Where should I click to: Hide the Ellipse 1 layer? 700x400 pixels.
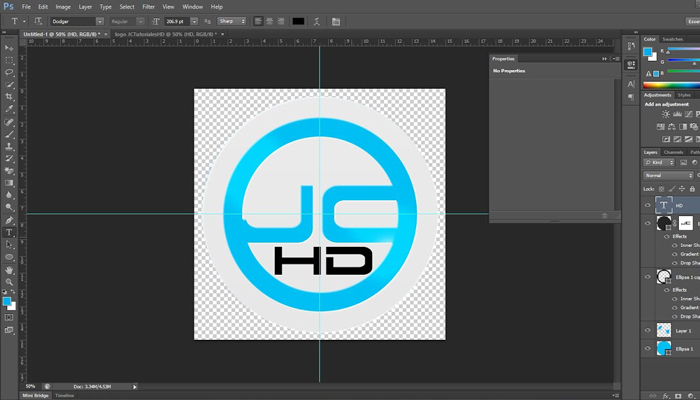648,349
